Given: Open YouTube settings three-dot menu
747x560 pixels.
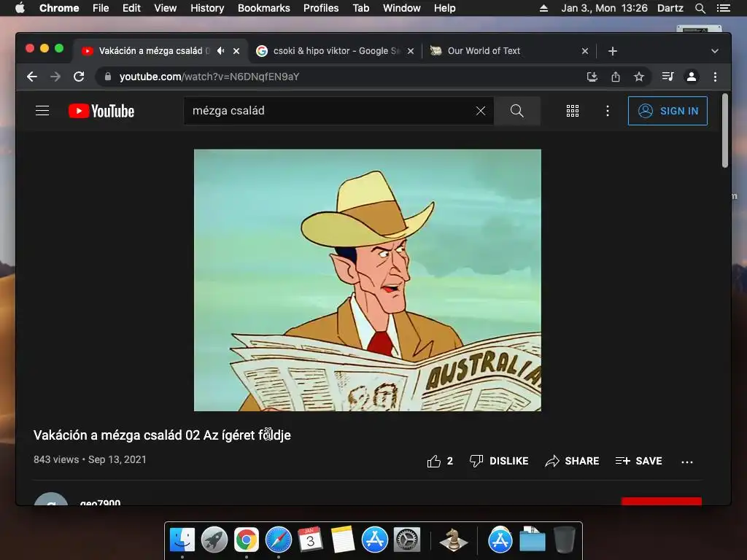Looking at the screenshot, I should [x=608, y=111].
